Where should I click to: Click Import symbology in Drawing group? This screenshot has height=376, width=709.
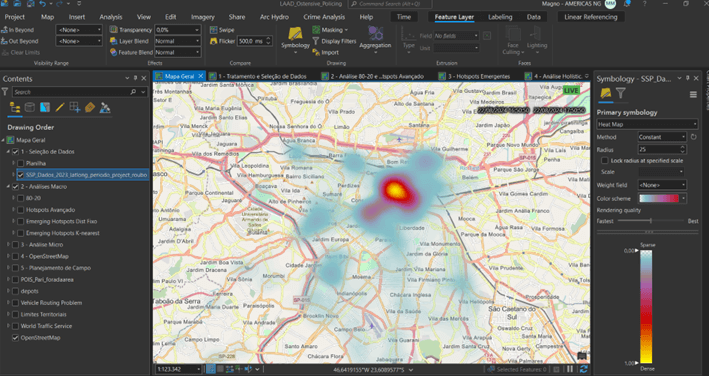coord(326,52)
